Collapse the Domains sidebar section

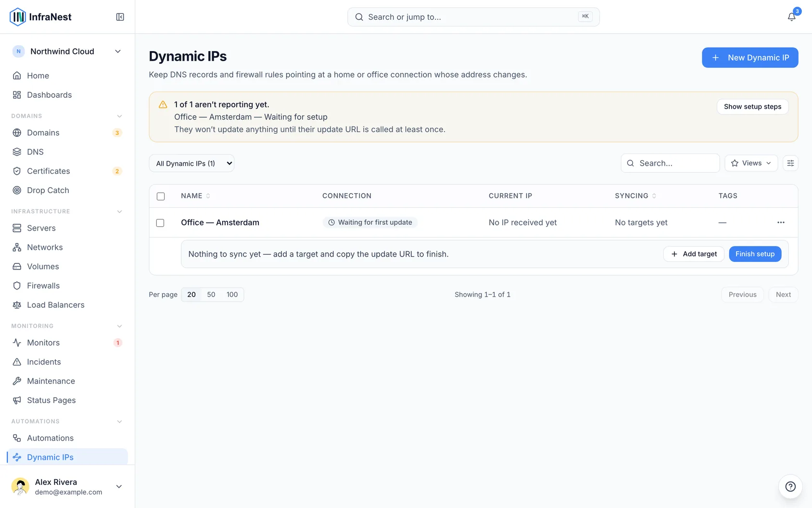(120, 116)
